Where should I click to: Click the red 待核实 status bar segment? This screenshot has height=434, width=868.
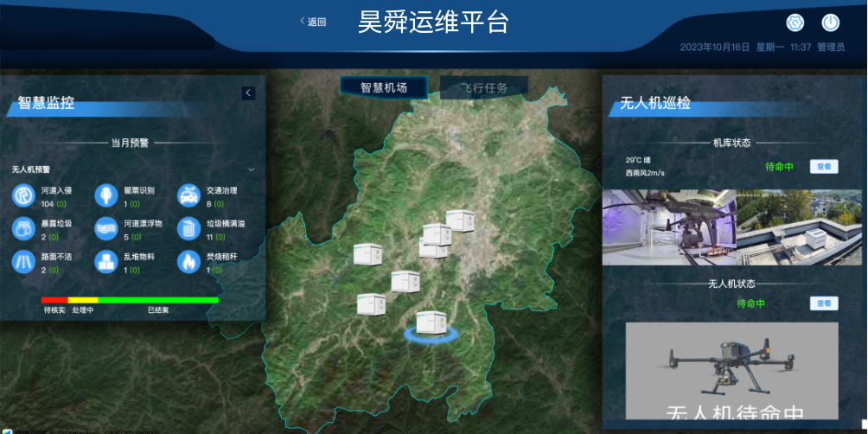click(54, 300)
